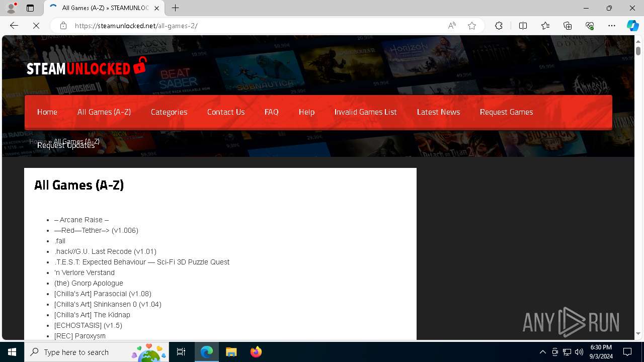Open 'n Verlore Verstand link
The height and width of the screenshot is (362, 644).
point(85,273)
